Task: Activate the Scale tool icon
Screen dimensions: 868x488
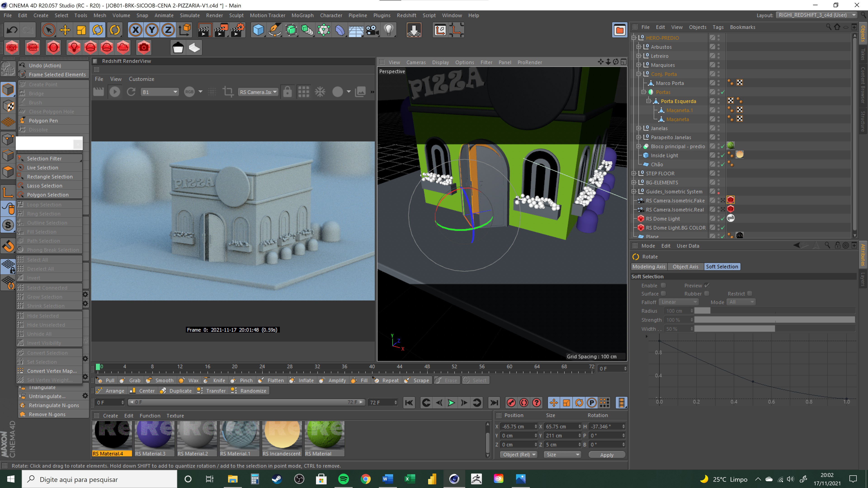Action: pos(81,30)
